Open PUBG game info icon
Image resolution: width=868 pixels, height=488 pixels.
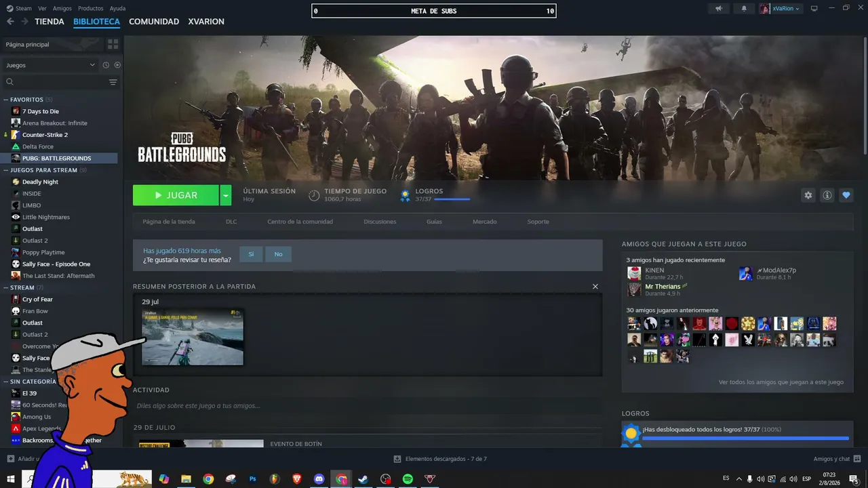[827, 195]
